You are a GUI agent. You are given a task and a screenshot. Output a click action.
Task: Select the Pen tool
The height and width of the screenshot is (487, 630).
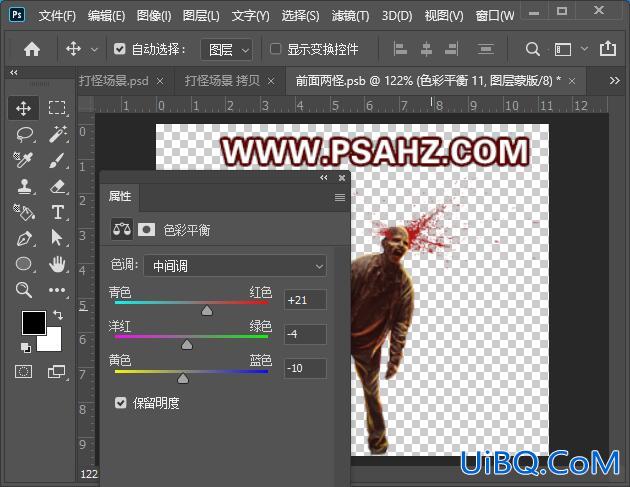24,238
